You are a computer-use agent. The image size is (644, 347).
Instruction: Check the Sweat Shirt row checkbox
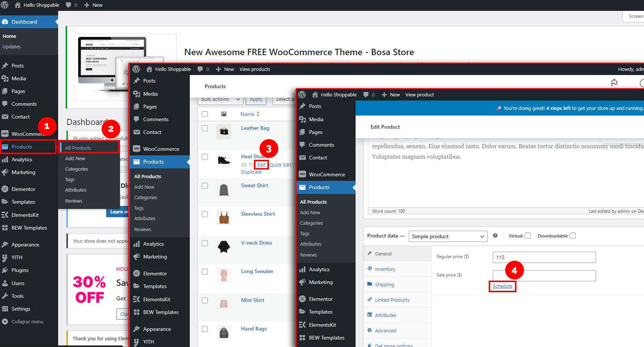coord(205,186)
